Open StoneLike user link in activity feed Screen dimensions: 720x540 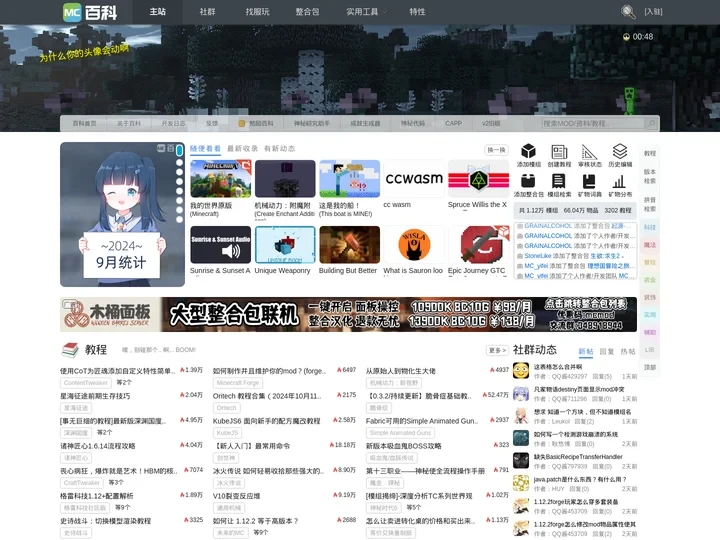click(538, 256)
